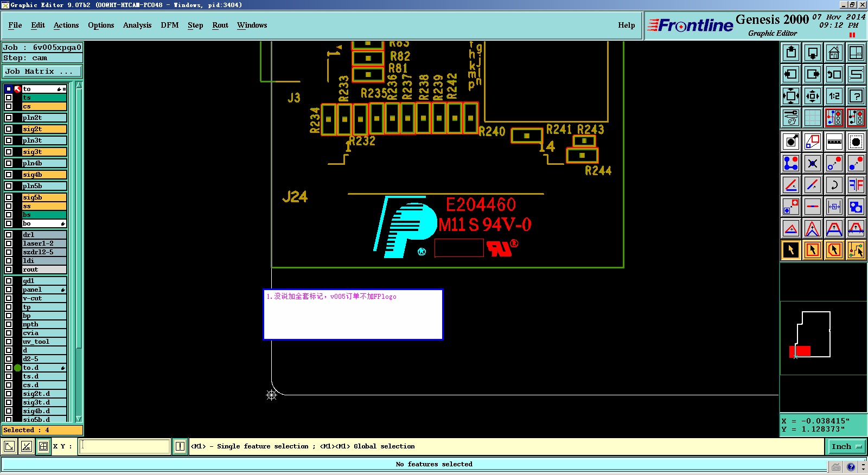Click the pan right view icon

pos(813,74)
